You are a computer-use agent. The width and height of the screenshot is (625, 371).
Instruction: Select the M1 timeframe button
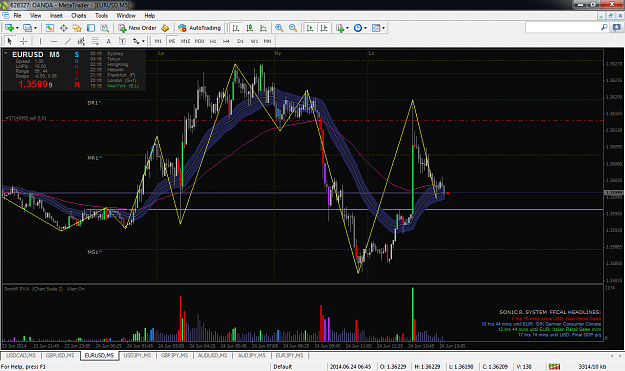pos(158,41)
